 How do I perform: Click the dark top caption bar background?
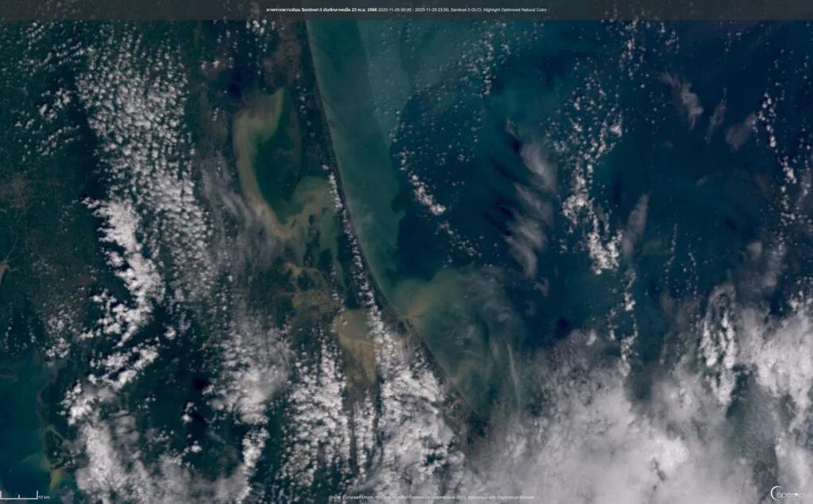[119, 10]
